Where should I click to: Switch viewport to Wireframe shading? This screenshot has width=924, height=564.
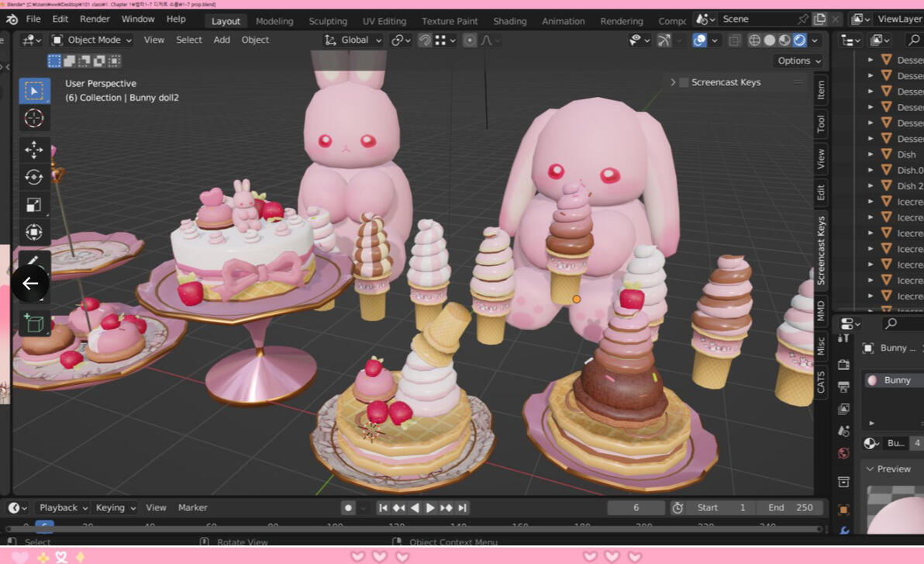tap(754, 40)
